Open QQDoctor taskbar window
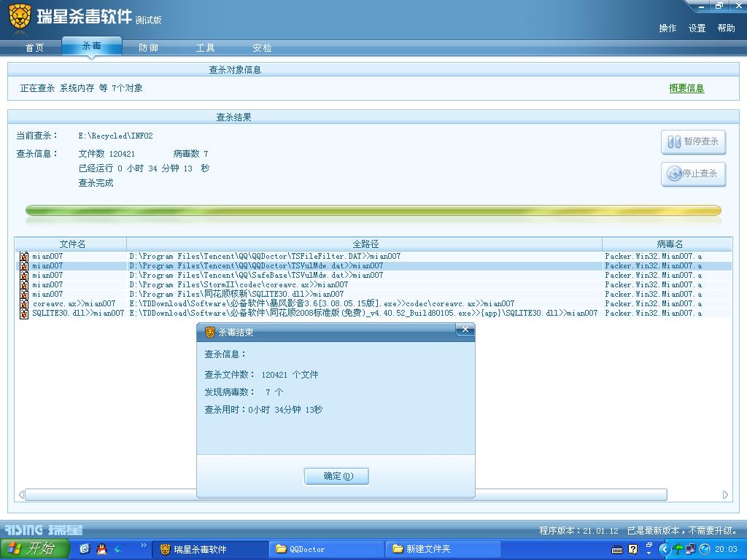The image size is (747, 560). (x=326, y=550)
